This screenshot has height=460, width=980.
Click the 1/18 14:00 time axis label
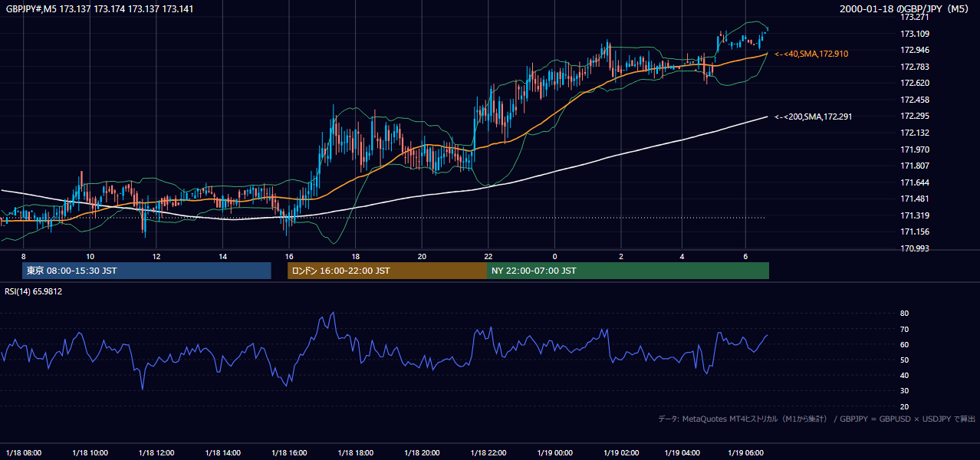click(x=223, y=452)
